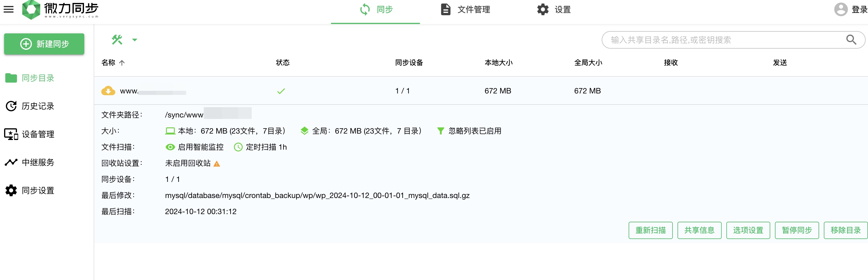Click the funnel icon for 忽略列表已启用

(440, 131)
